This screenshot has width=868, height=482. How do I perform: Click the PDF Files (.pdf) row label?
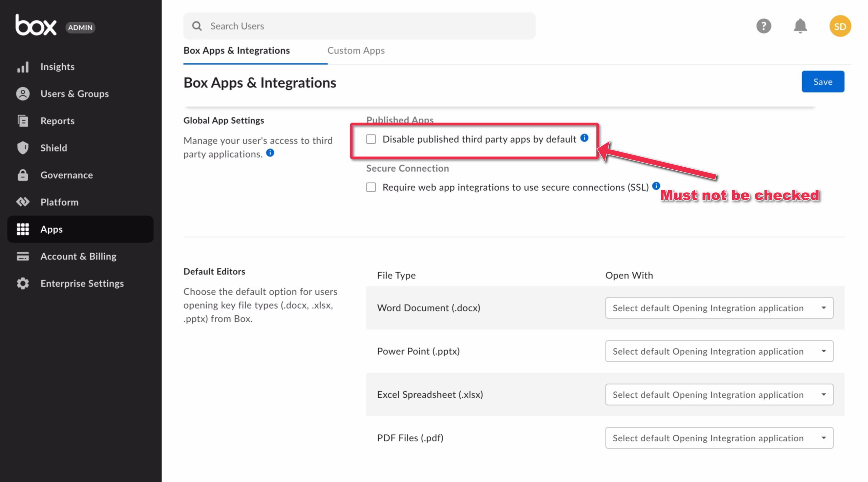pyautogui.click(x=410, y=438)
